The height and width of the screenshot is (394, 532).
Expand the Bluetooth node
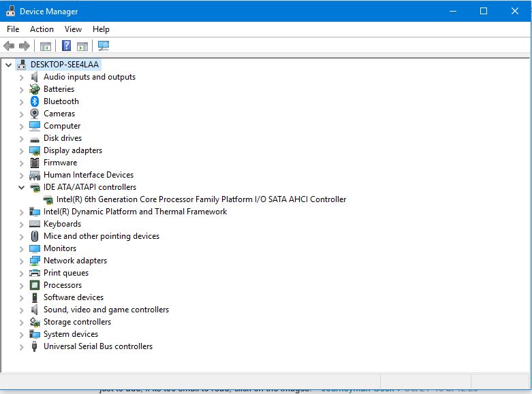[x=21, y=102]
